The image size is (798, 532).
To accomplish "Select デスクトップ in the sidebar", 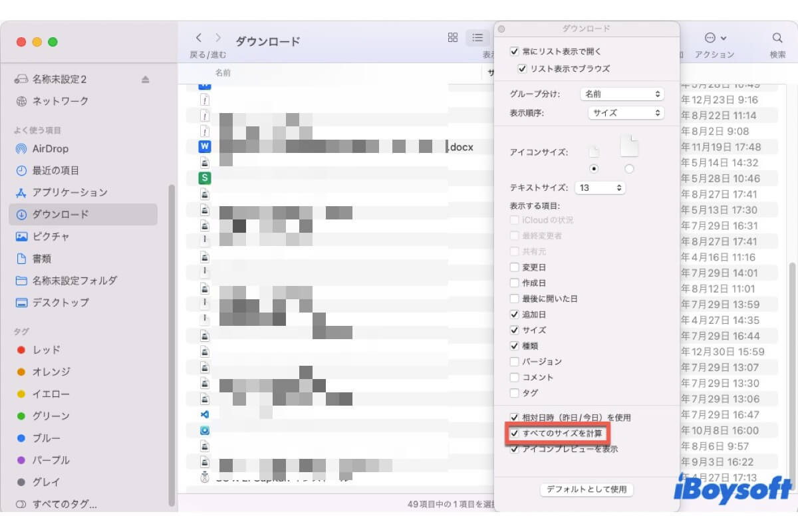I will pyautogui.click(x=61, y=302).
